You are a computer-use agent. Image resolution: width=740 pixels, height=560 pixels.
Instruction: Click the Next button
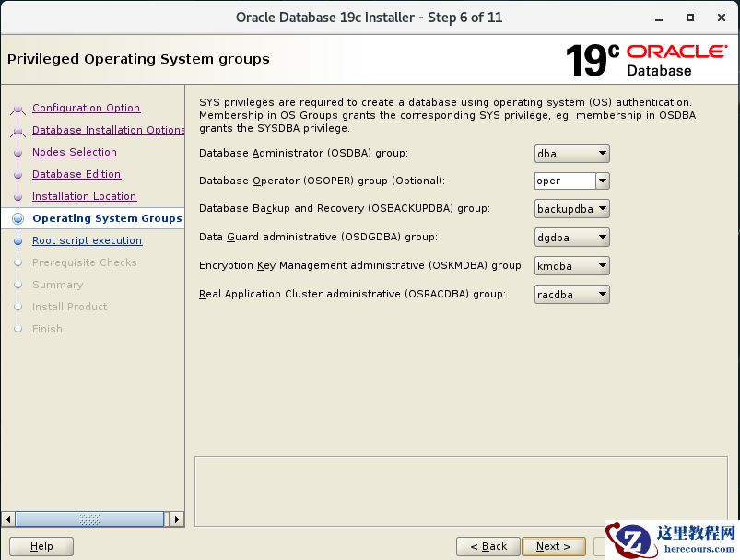(554, 546)
